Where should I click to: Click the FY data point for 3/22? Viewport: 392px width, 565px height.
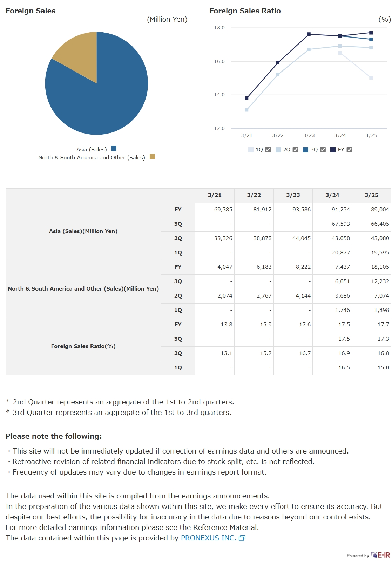(278, 63)
